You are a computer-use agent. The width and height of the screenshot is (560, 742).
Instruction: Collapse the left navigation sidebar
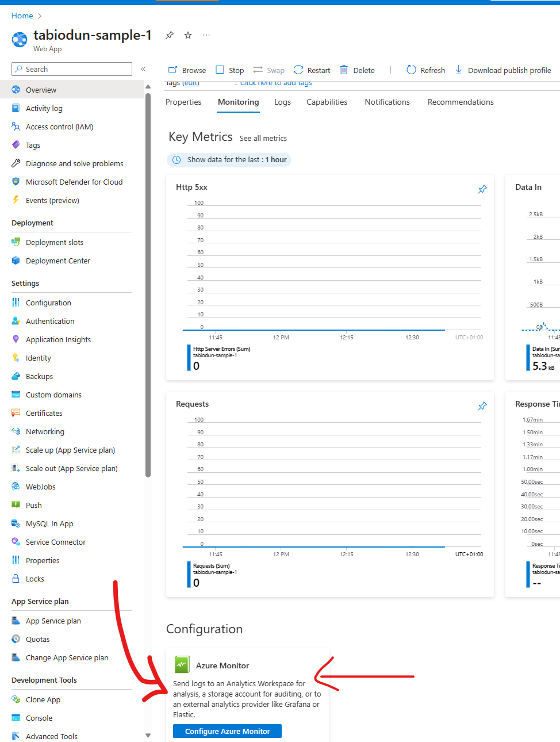click(143, 68)
